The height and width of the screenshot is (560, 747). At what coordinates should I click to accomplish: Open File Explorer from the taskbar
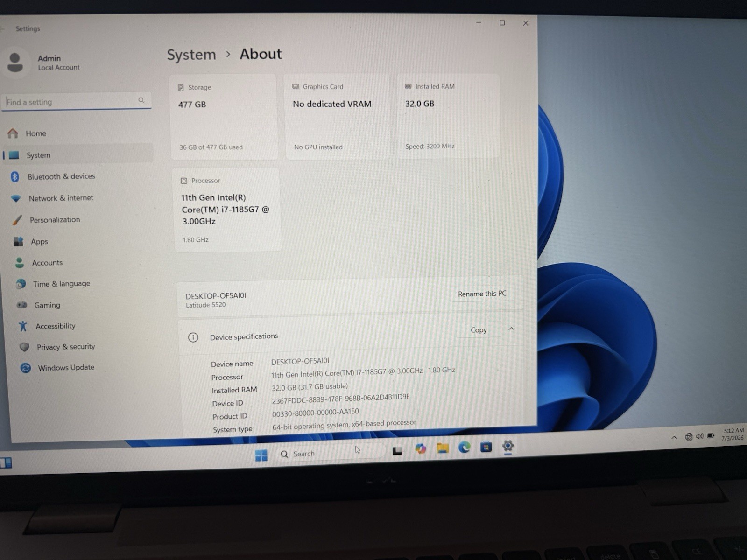443,448
